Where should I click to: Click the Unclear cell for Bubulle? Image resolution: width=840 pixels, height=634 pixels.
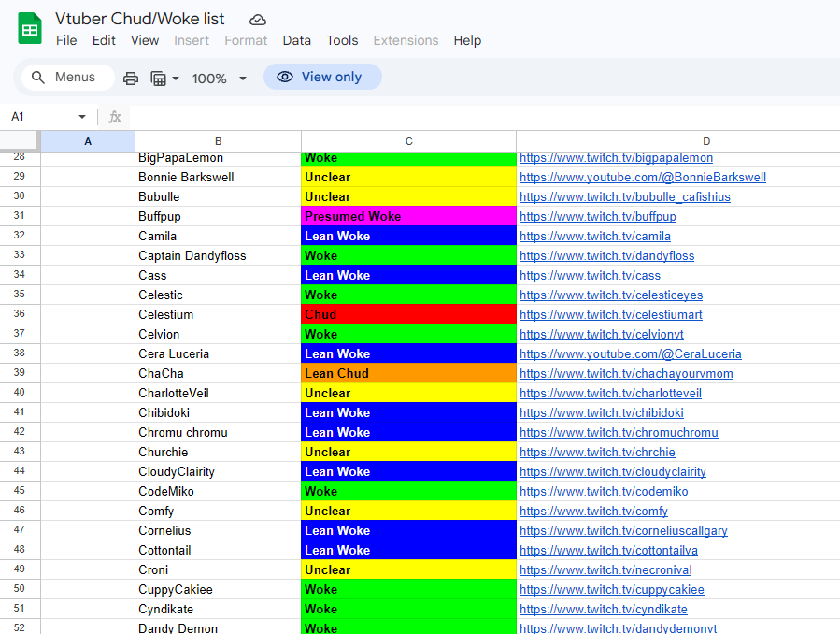[408, 196]
